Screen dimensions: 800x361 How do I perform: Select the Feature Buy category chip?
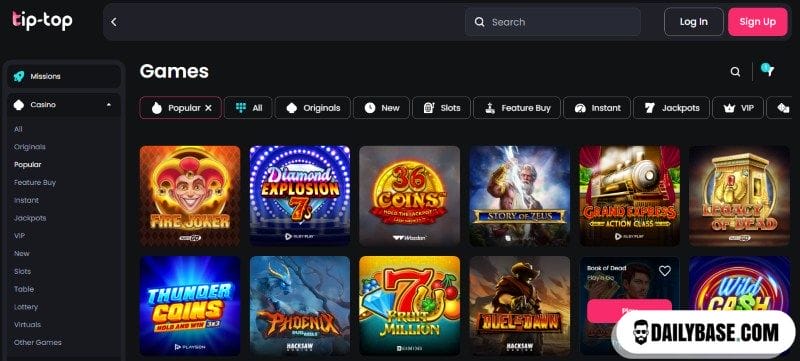coord(517,108)
